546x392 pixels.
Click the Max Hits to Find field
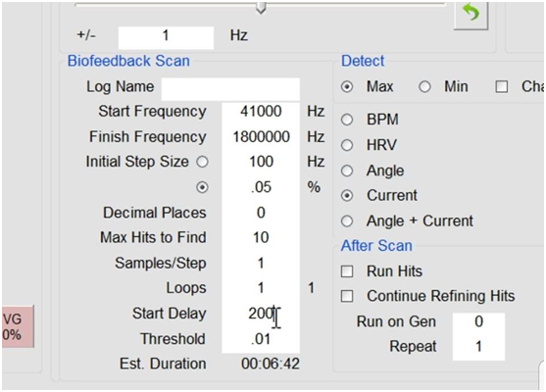coord(261,238)
